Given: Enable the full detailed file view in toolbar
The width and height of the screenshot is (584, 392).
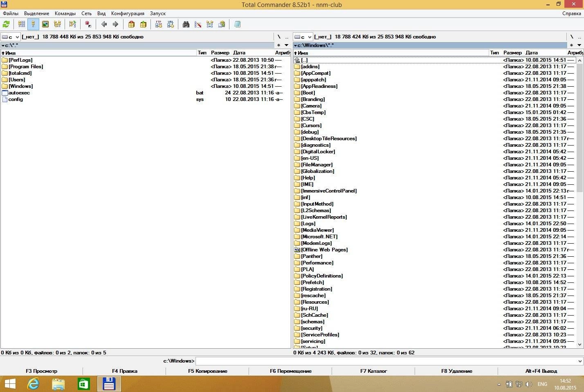Looking at the screenshot, I should click(34, 24).
